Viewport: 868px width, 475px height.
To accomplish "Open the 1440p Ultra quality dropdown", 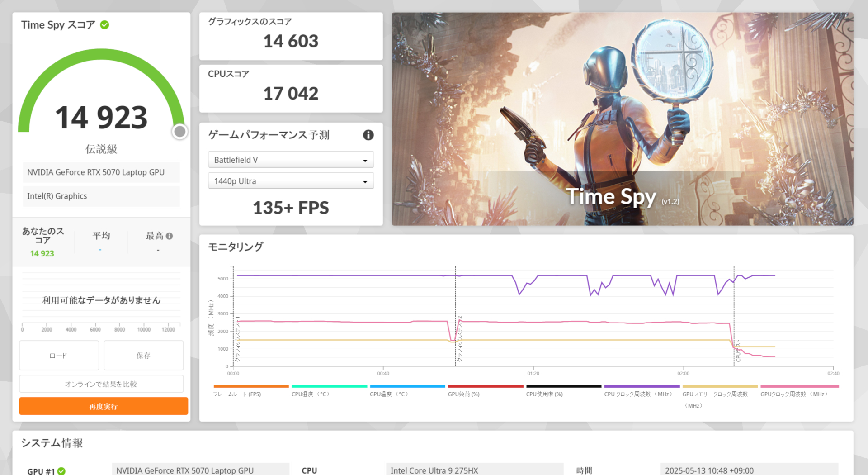I will pos(291,180).
